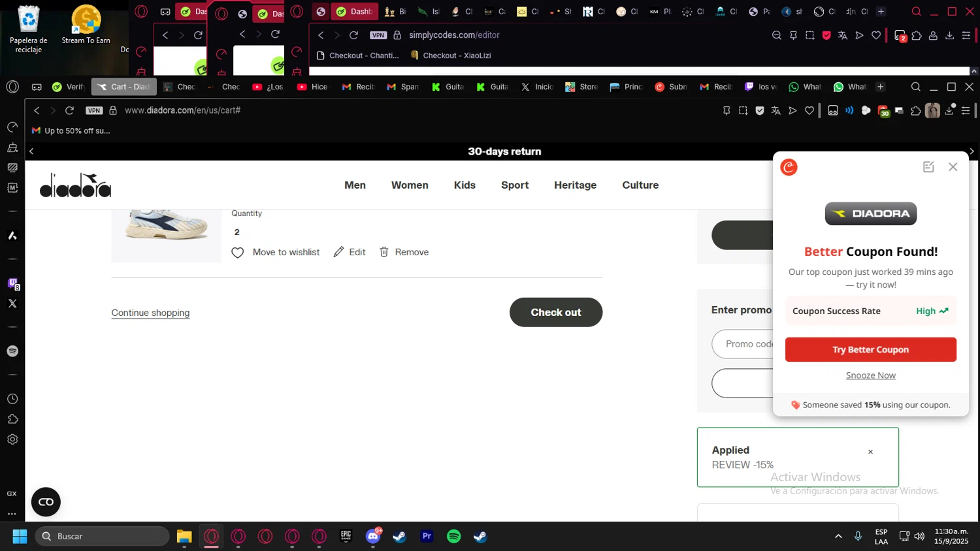
Task: Show the next banner message with right arrow
Action: click(x=972, y=151)
